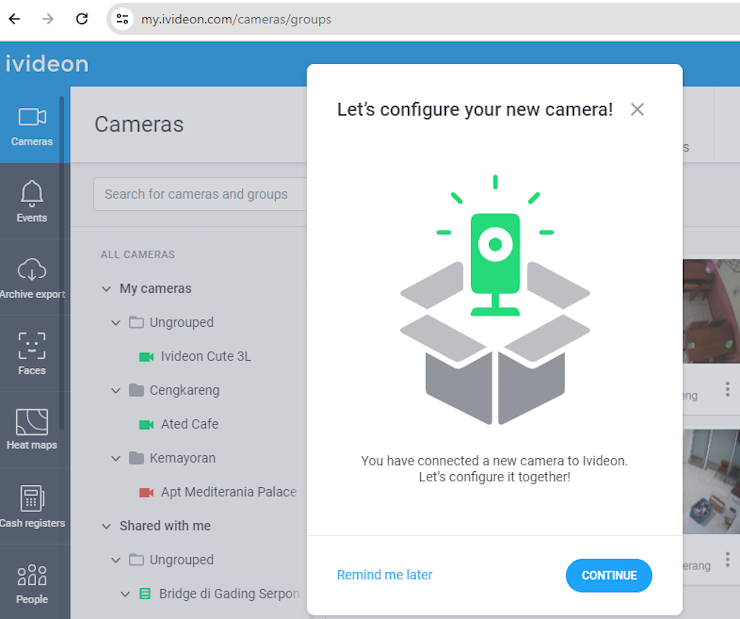Open the Faces recognition section

32,353
